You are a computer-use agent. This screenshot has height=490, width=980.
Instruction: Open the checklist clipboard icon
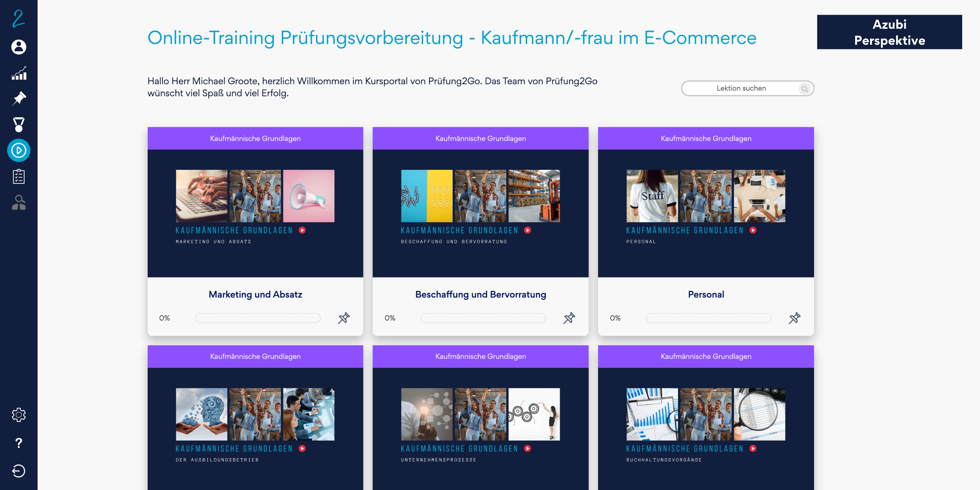[x=18, y=176]
